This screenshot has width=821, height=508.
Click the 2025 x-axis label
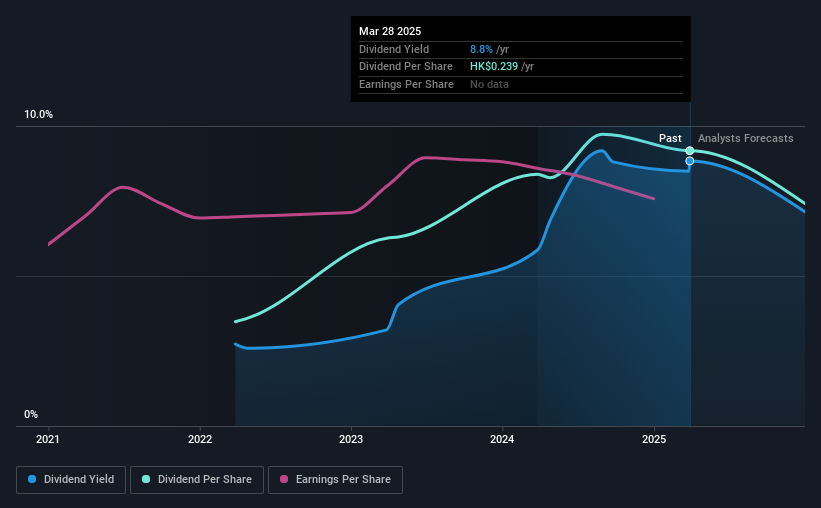[x=654, y=439]
